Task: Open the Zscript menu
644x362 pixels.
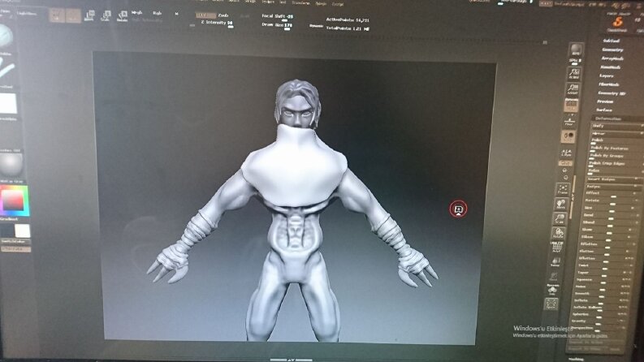Action: [337, 4]
